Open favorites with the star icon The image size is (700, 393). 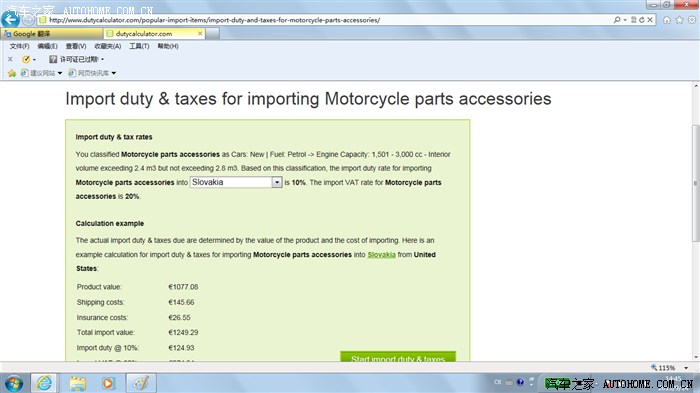pyautogui.click(x=679, y=20)
